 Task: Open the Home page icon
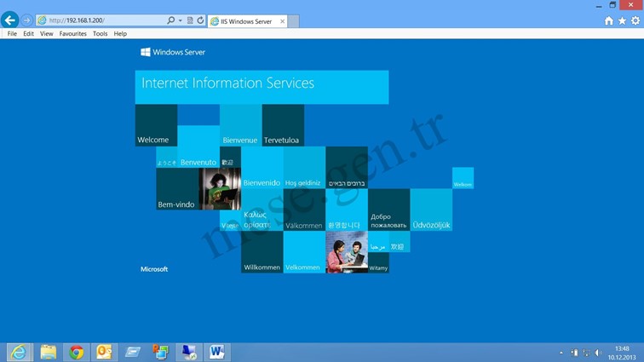click(609, 20)
